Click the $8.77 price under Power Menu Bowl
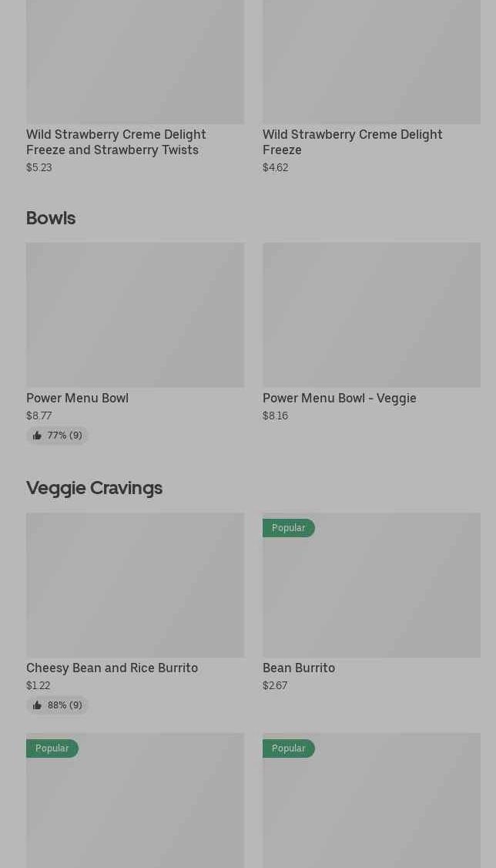This screenshot has width=496, height=868. pos(39,415)
